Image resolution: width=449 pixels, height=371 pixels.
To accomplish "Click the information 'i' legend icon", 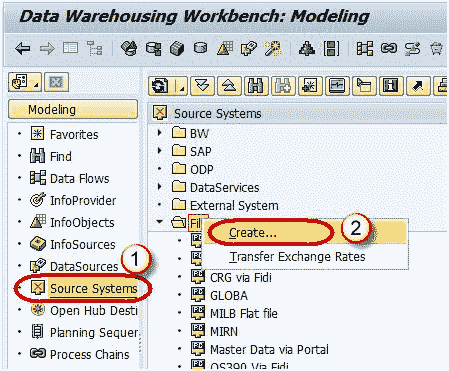I will pos(391,86).
